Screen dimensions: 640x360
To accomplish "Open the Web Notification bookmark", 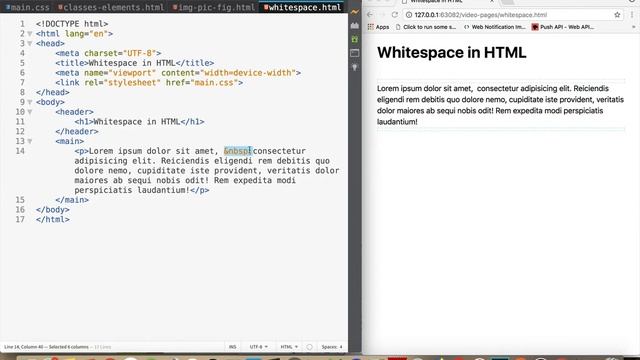I will pyautogui.click(x=495, y=27).
